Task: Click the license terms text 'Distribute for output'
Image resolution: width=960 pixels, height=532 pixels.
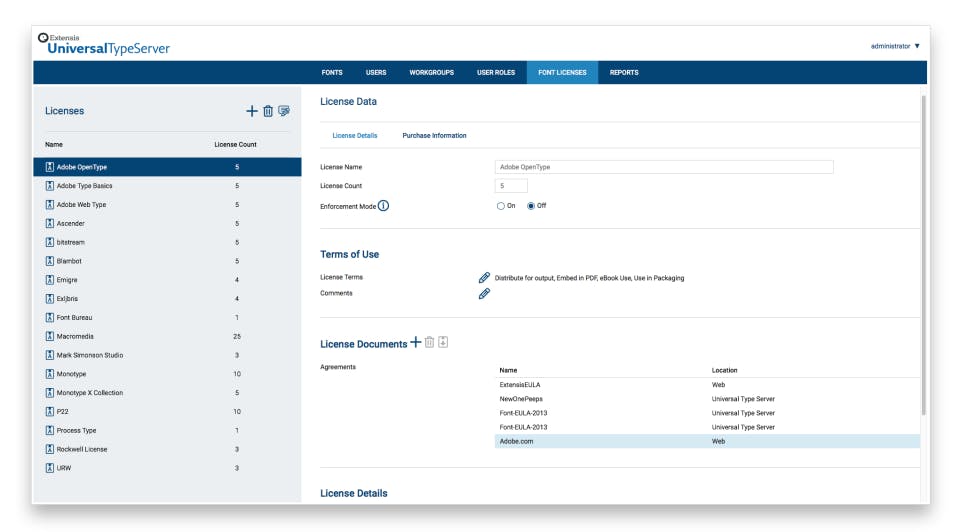Action: point(523,278)
